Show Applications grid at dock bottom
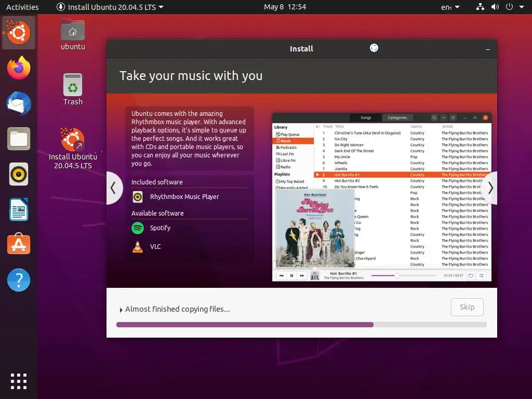The width and height of the screenshot is (532, 399). tap(19, 381)
